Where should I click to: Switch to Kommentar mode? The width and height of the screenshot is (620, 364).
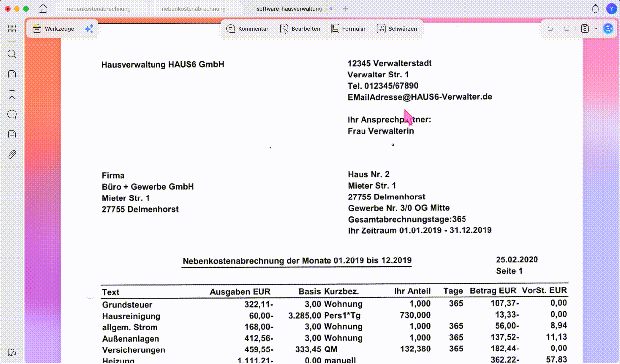click(248, 29)
